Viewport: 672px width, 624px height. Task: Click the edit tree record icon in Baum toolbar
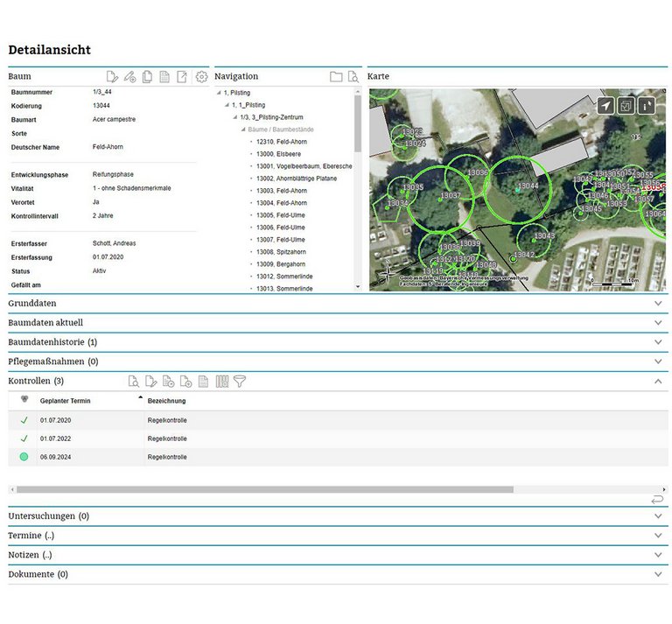coord(112,77)
